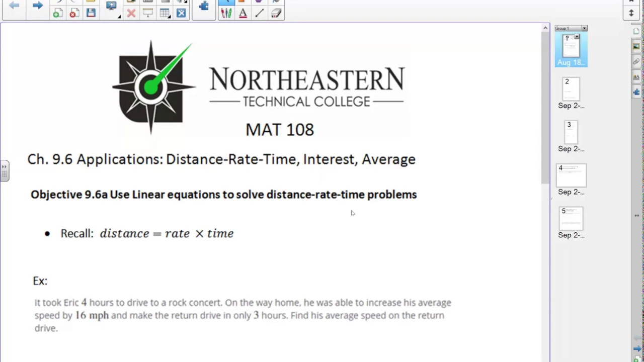Go to previous page with the back arrow
The width and height of the screenshot is (644, 362).
tap(14, 5)
